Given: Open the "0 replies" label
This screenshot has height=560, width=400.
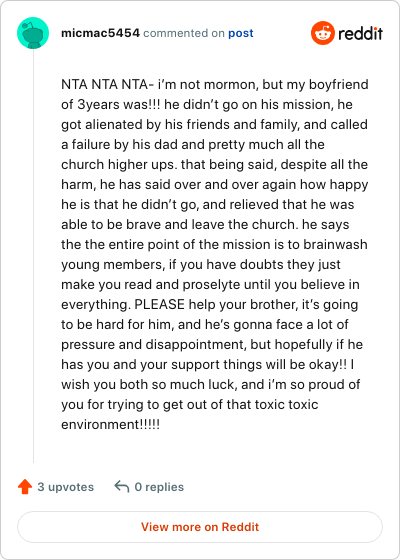Looking at the screenshot, I should (x=159, y=487).
